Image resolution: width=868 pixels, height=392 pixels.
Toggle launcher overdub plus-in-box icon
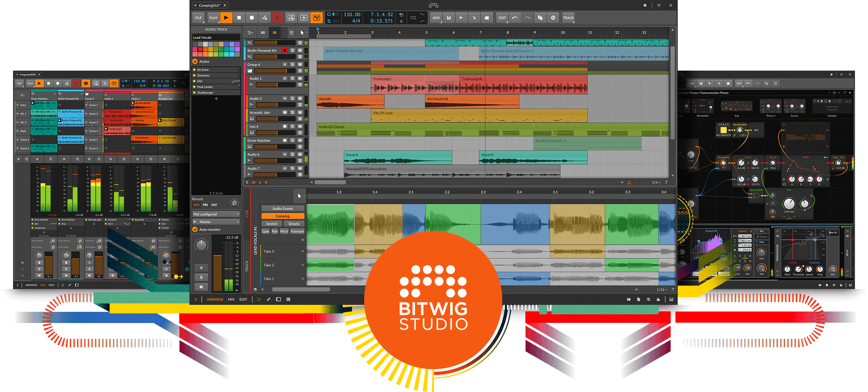[304, 18]
